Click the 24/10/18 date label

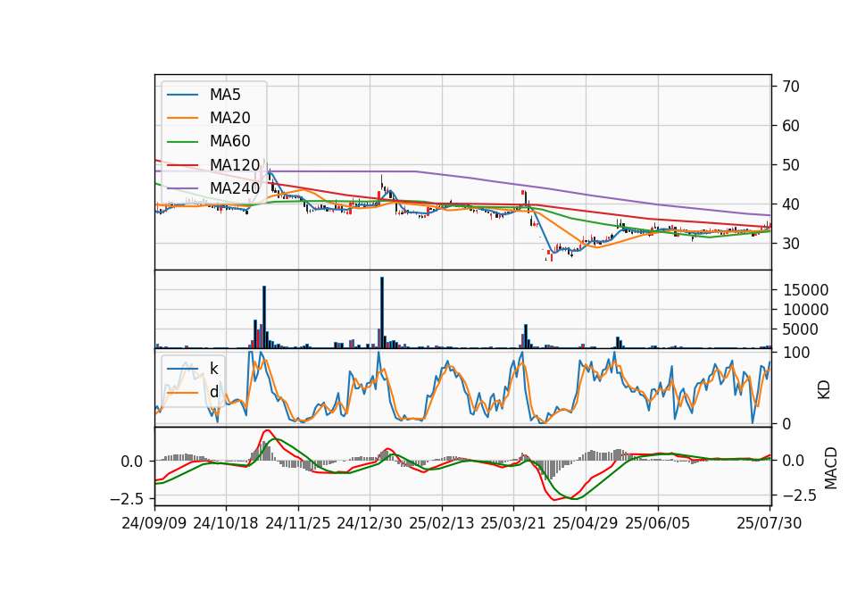tap(226, 523)
